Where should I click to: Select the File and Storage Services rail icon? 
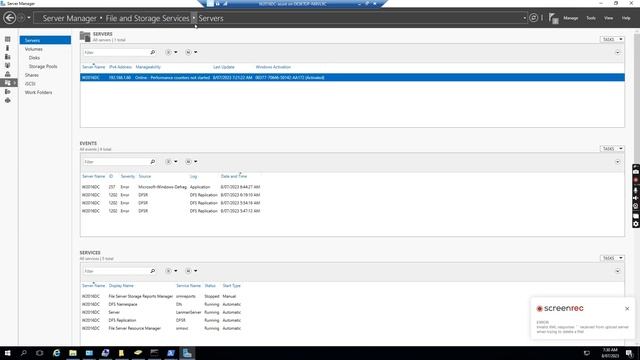(x=8, y=83)
